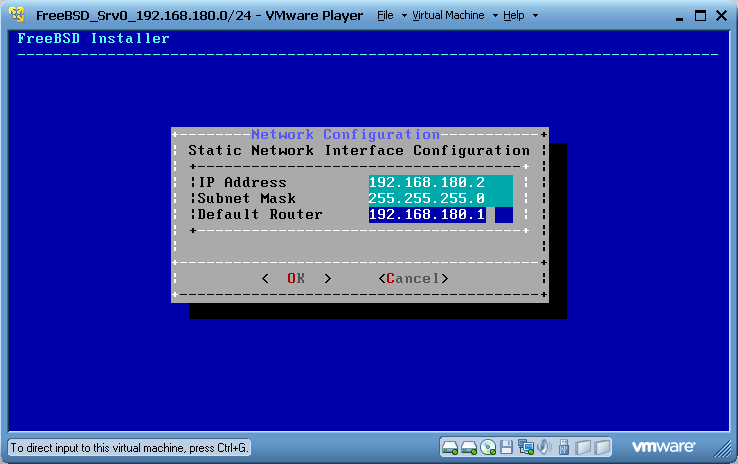Open the File menu

[x=385, y=16]
